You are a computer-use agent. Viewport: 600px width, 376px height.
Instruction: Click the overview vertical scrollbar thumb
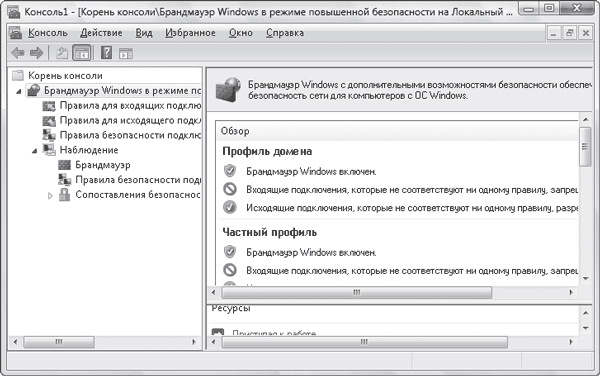click(x=585, y=146)
